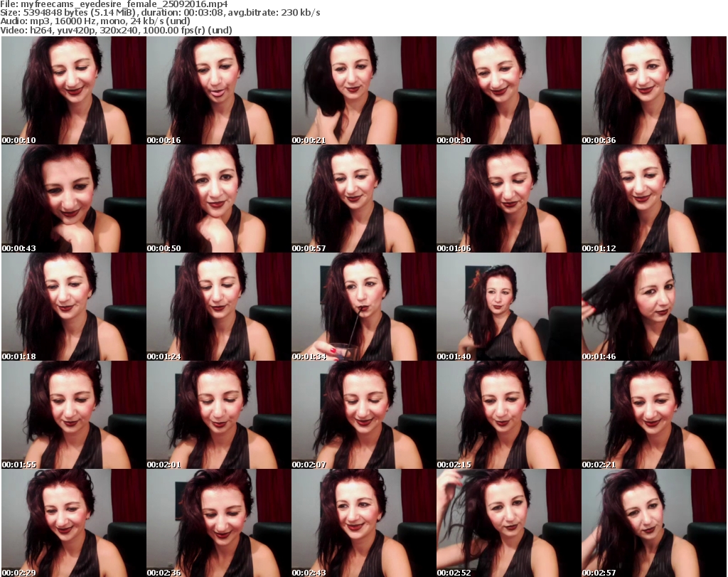The height and width of the screenshot is (577, 728).
Task: Select the thumbnail marked 00:02:01
Action: pos(219,415)
